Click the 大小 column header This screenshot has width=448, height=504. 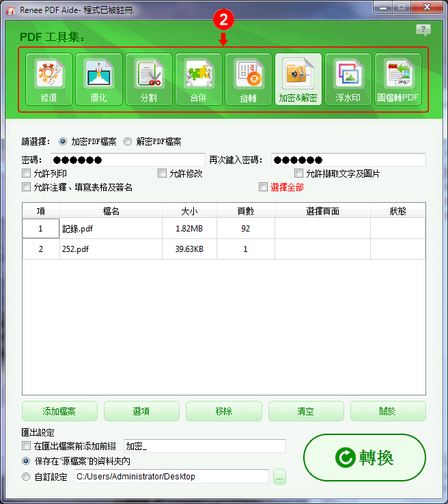(x=189, y=211)
